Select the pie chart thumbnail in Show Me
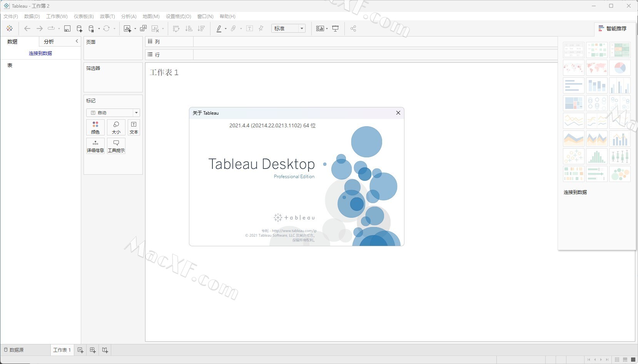Image resolution: width=638 pixels, height=364 pixels. click(620, 68)
